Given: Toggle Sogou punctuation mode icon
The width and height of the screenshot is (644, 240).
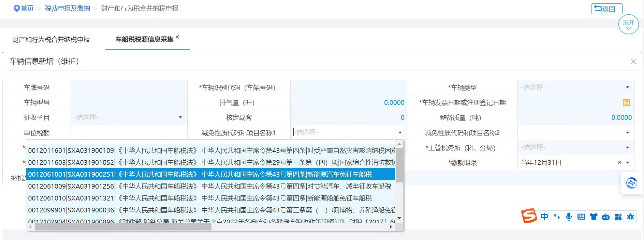Looking at the screenshot, I should pos(557,217).
